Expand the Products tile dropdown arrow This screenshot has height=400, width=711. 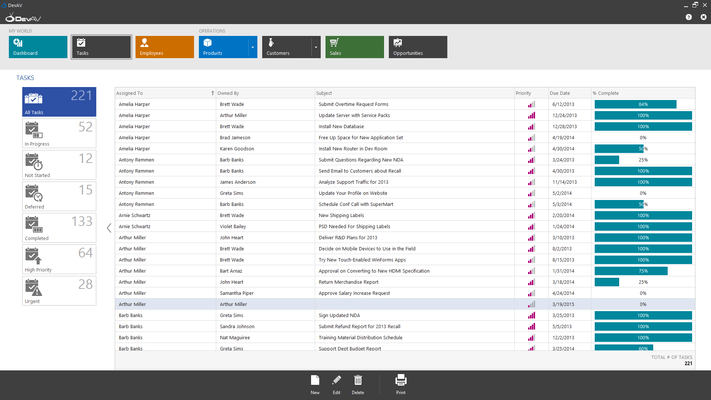(x=253, y=47)
